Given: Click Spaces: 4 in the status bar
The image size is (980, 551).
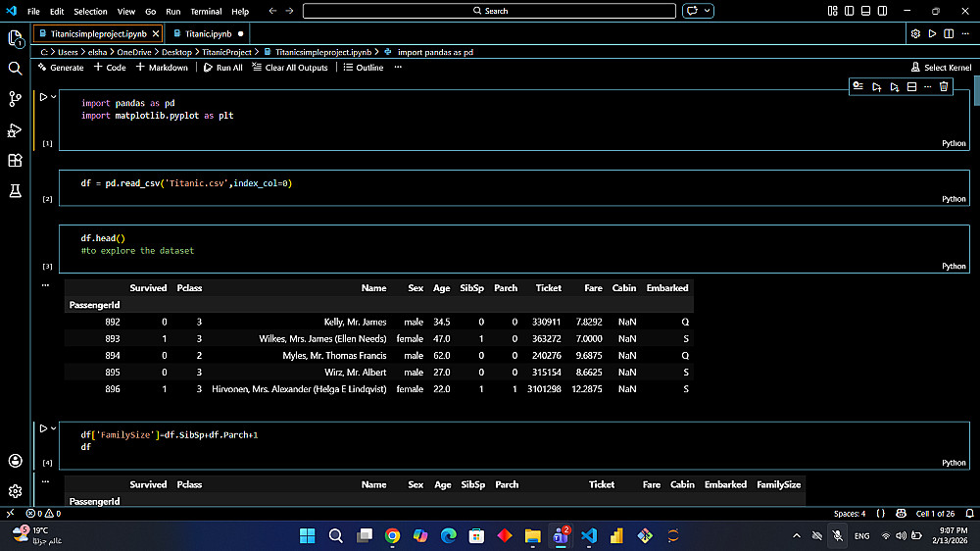Looking at the screenshot, I should coord(850,514).
